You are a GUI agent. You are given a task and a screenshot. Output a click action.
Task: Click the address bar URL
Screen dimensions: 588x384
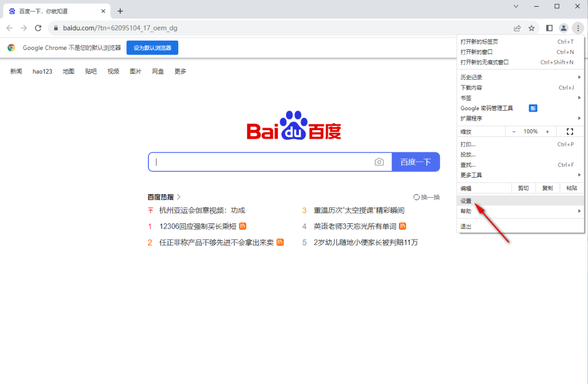[x=120, y=28]
